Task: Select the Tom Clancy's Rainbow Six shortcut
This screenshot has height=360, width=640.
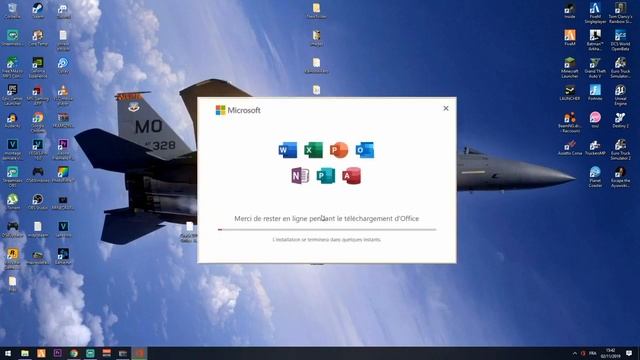Action: click(x=620, y=13)
